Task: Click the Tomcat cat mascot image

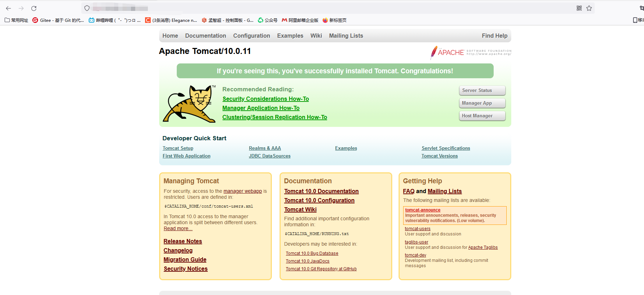Action: (189, 104)
